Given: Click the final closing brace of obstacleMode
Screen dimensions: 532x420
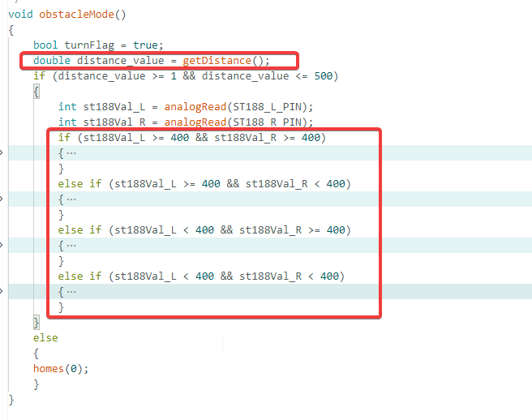Looking at the screenshot, I should (11, 400).
